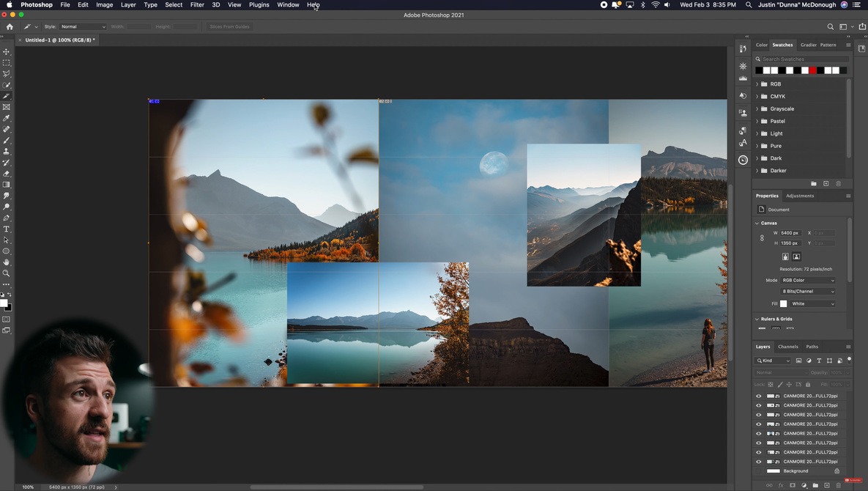868x491 pixels.
Task: Switch to the Channels tab
Action: 787,346
